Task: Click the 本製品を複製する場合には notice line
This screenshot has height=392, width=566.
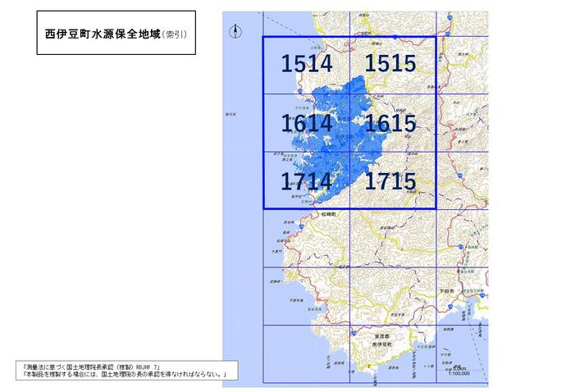Action: click(x=125, y=375)
